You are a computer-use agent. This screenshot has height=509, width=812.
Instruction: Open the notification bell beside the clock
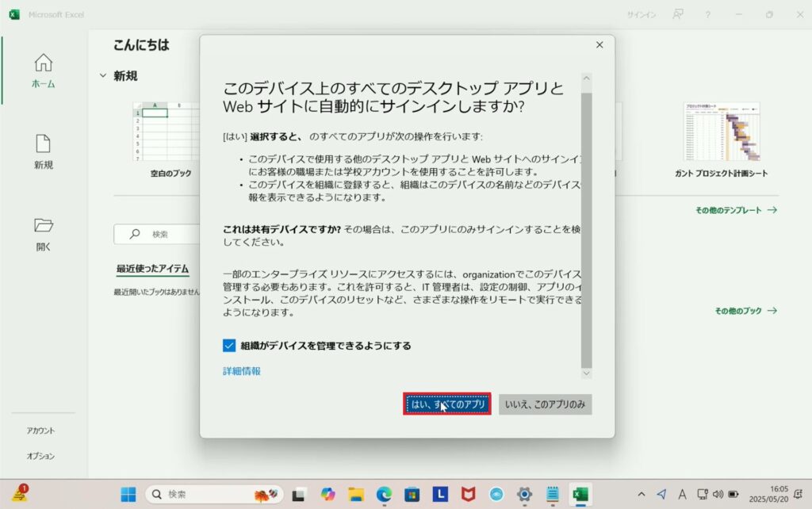click(798, 495)
